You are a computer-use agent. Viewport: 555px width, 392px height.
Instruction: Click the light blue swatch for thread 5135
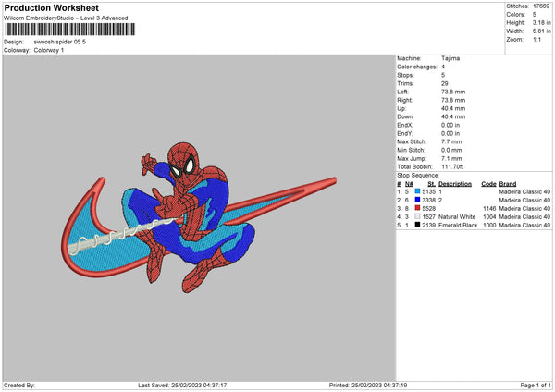coord(418,191)
